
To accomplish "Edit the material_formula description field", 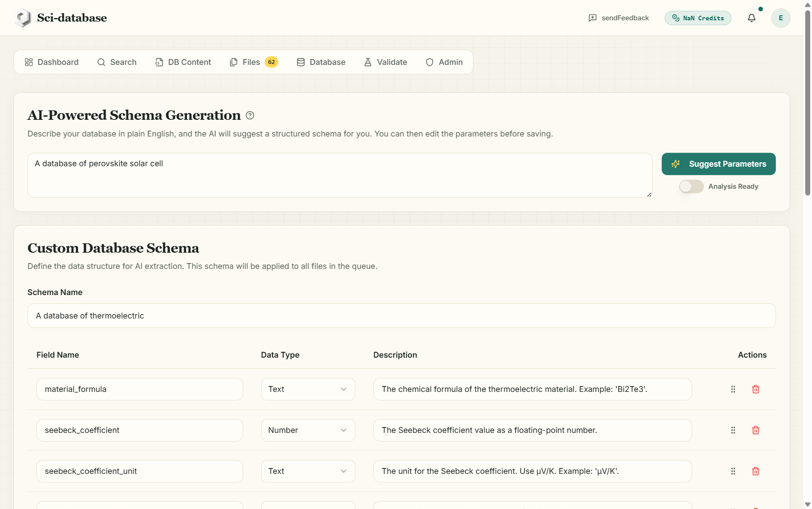I will [x=532, y=389].
